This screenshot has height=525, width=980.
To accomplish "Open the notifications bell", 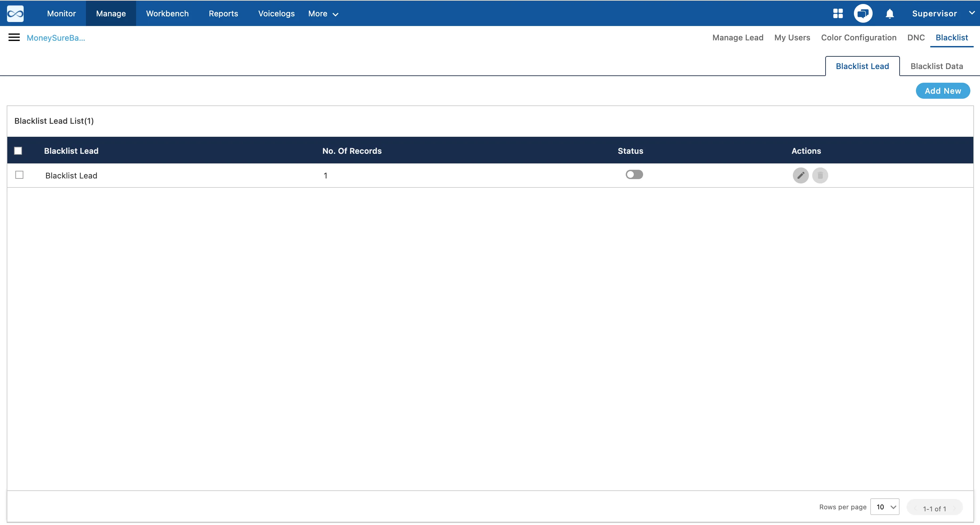I will [x=890, y=14].
